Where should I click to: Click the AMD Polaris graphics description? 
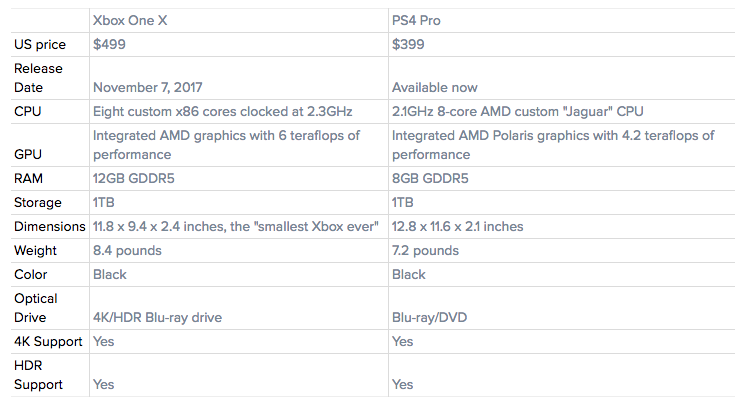tap(553, 145)
